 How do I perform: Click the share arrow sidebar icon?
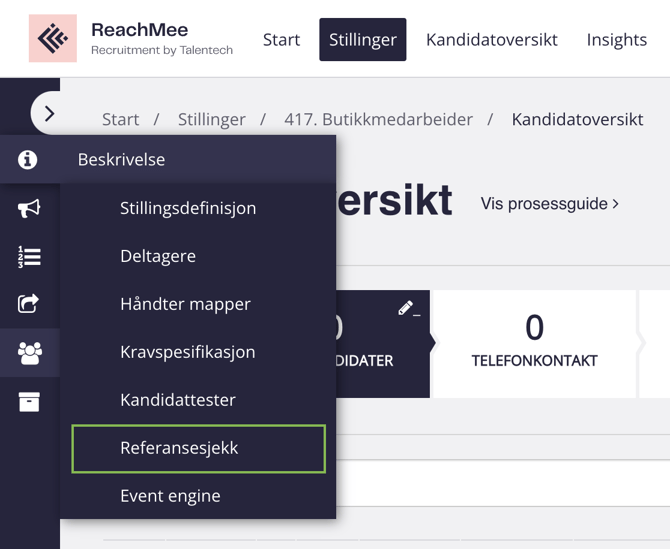[29, 304]
